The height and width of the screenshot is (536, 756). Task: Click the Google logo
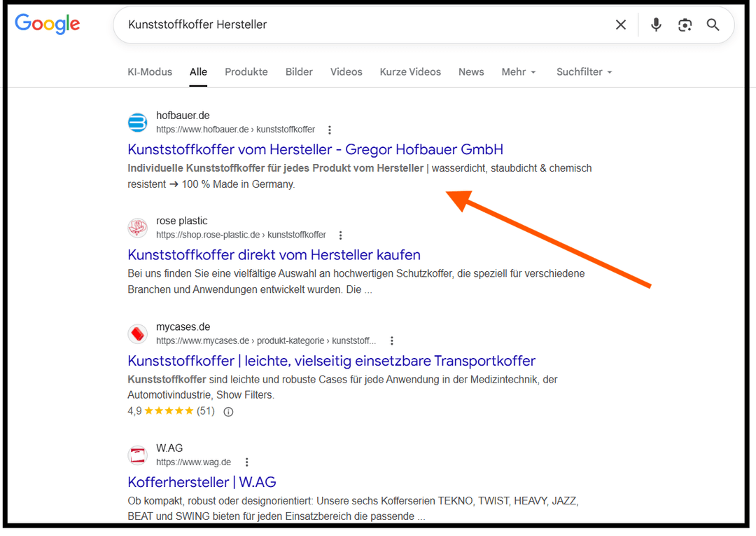point(48,24)
